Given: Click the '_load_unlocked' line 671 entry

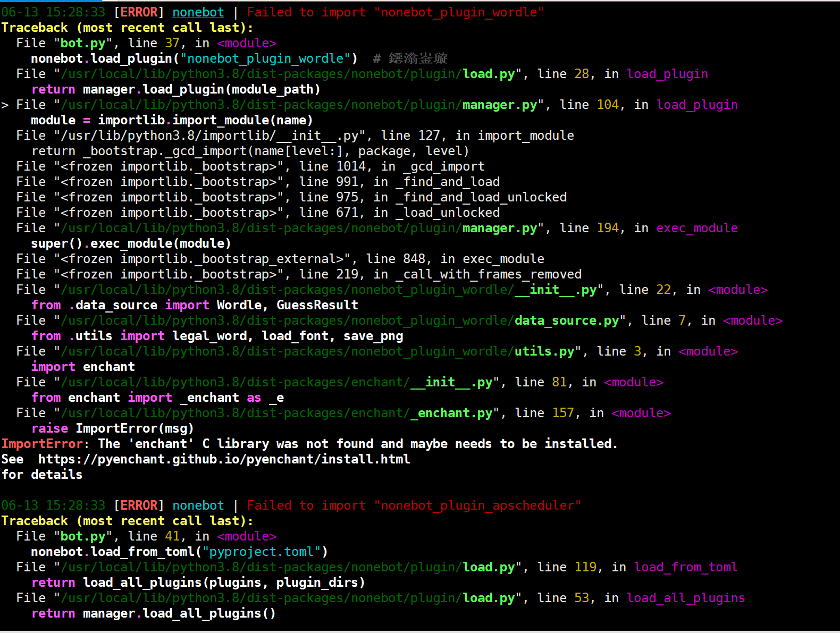Looking at the screenshot, I should pyautogui.click(x=258, y=213).
